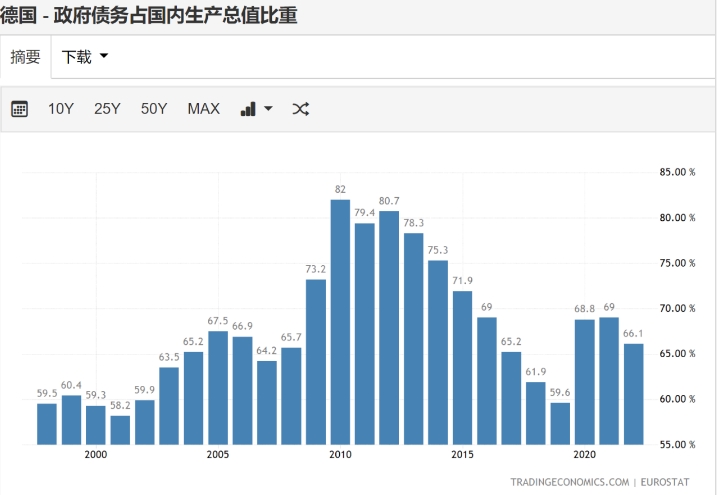Click the page title 德国 - 政府债务占国内生产总值比重
This screenshot has width=717, height=495.
[x=149, y=16]
